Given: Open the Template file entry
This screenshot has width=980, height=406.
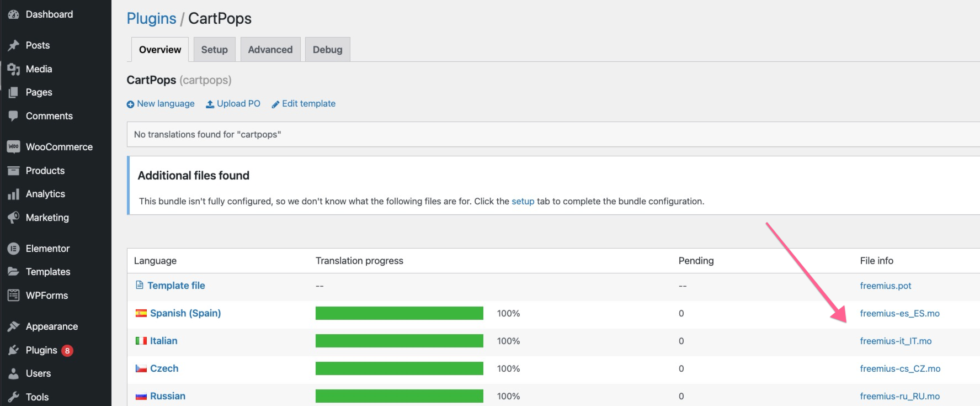Looking at the screenshot, I should 175,286.
